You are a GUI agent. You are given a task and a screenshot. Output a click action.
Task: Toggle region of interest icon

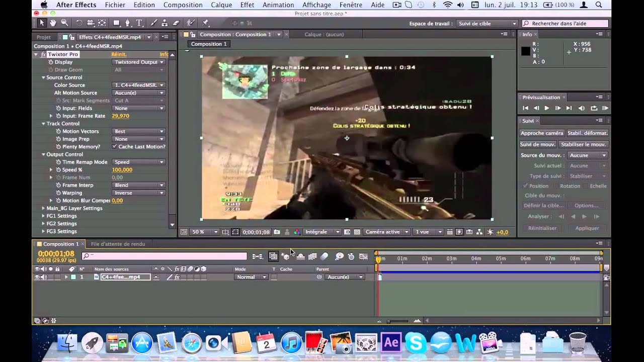coord(347,232)
